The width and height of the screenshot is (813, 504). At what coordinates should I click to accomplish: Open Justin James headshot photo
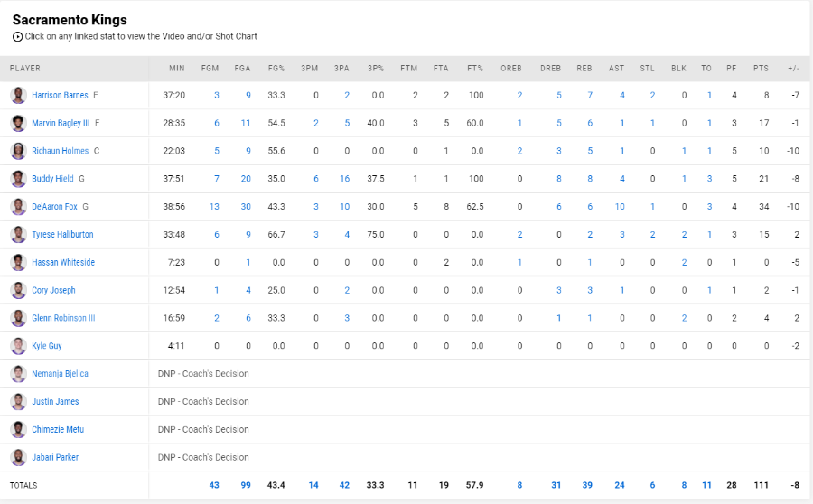[x=19, y=402]
